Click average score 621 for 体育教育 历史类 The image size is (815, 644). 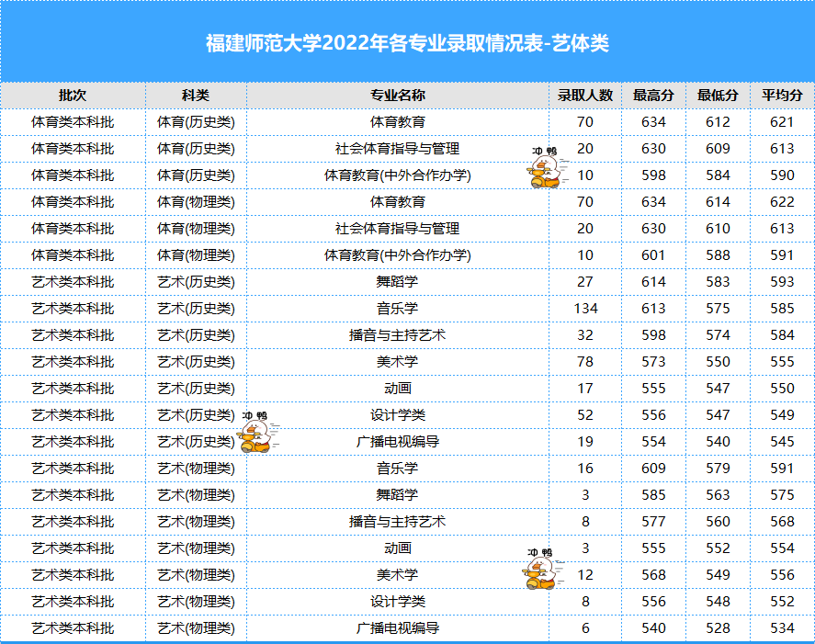pos(782,122)
